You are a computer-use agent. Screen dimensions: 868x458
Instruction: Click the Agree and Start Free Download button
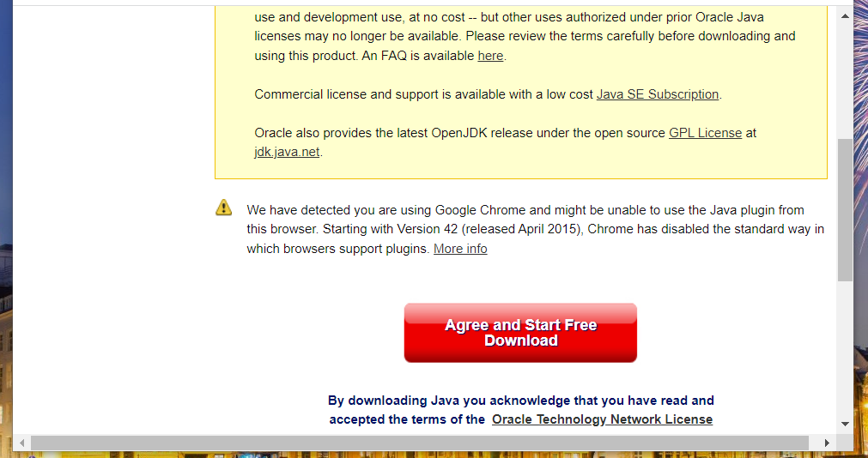[520, 333]
